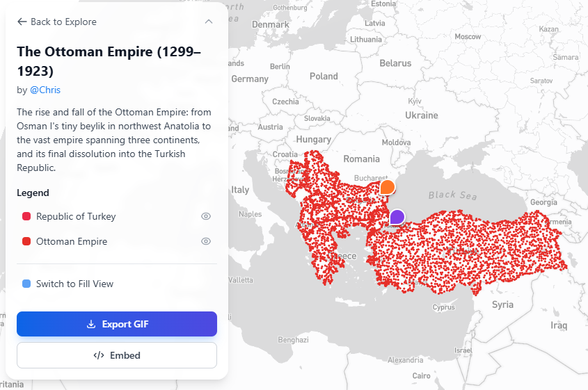588x390 pixels.
Task: Click the Republic of Turkey color swatch
Action: [x=26, y=216]
